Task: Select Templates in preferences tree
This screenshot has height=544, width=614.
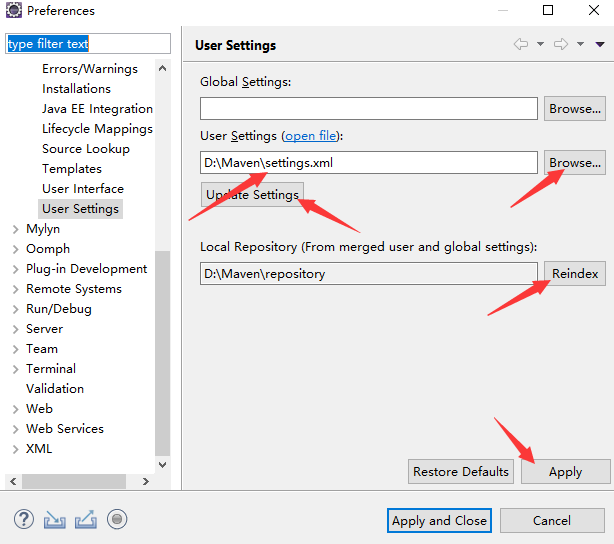Action: pyautogui.click(x=72, y=169)
